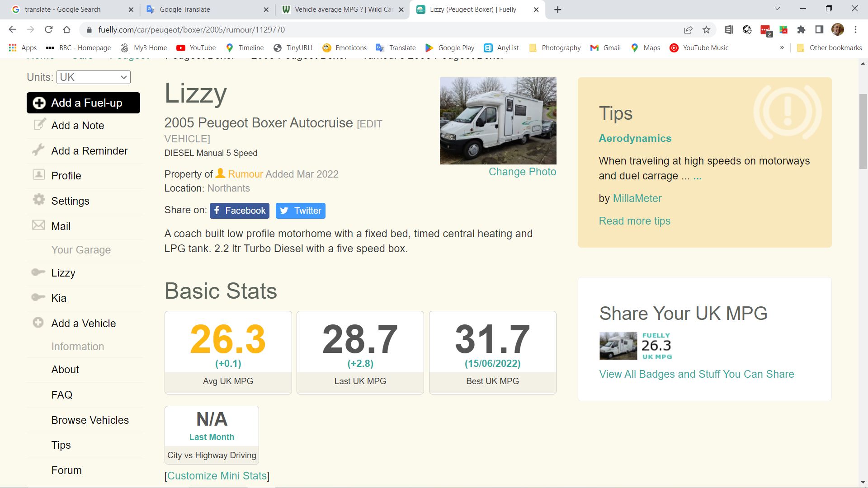
Task: Click the Add a Vehicle plus icon
Action: pyautogui.click(x=38, y=323)
